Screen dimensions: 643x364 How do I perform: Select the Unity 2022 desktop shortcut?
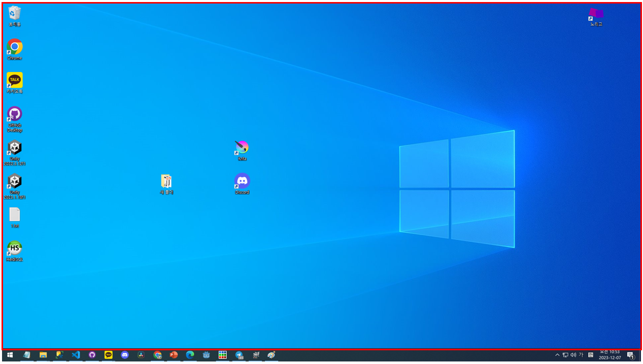pos(15,152)
